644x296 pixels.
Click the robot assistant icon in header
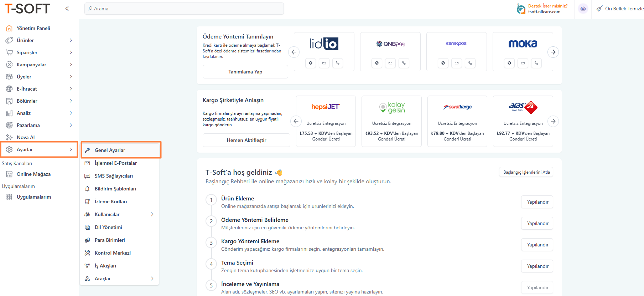(x=583, y=9)
